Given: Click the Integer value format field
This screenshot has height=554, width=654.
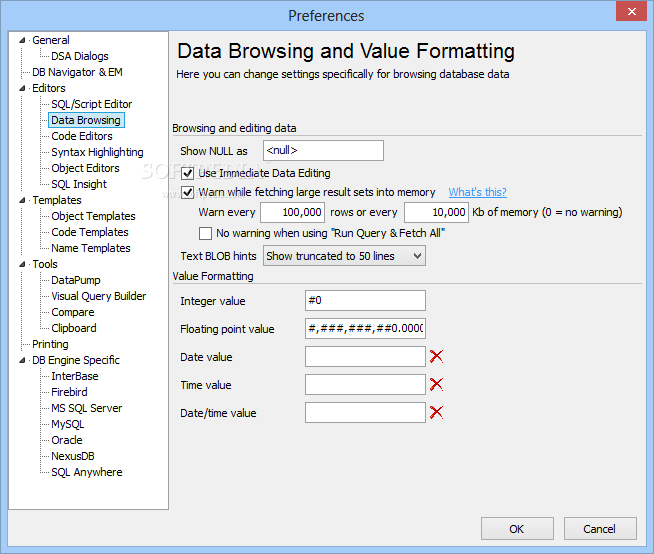Looking at the screenshot, I should [x=365, y=301].
